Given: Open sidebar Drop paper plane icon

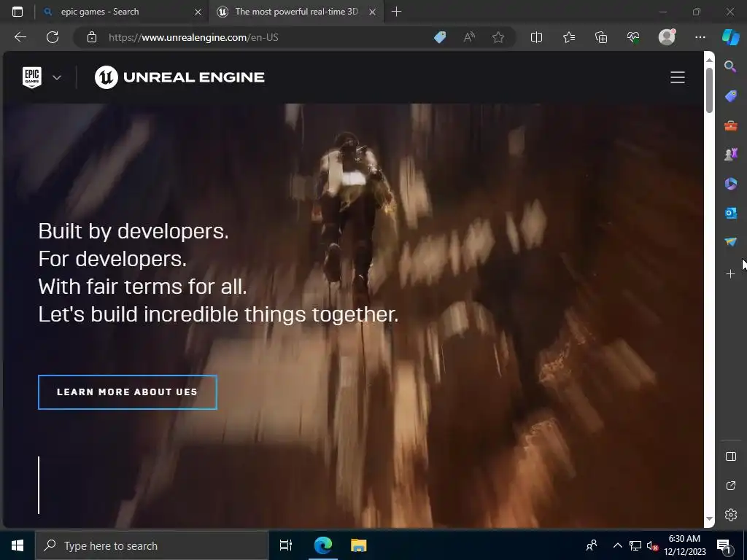Looking at the screenshot, I should [730, 242].
